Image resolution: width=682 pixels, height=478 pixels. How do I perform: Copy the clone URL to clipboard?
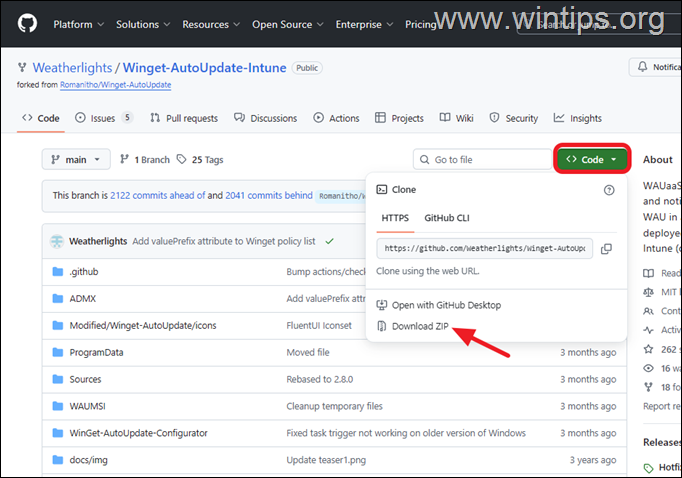pos(606,248)
